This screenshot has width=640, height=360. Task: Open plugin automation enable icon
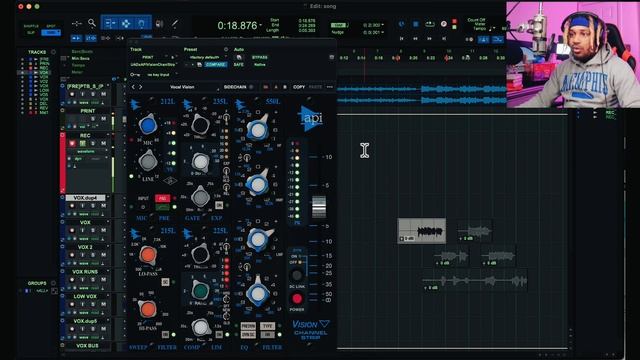239,58
